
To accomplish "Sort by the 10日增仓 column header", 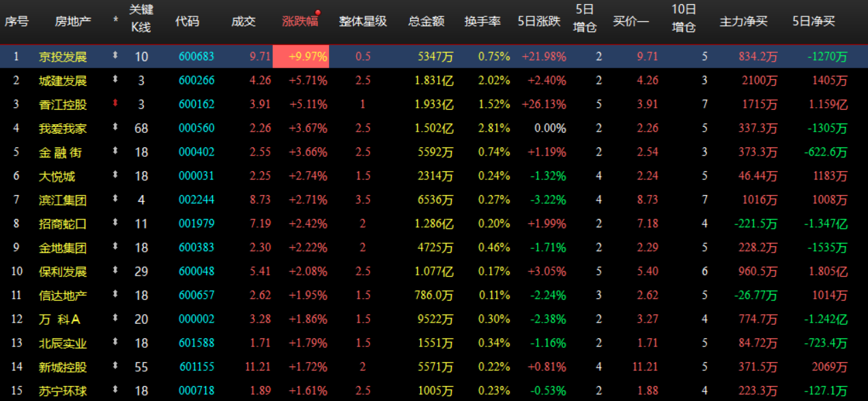I will click(x=684, y=18).
